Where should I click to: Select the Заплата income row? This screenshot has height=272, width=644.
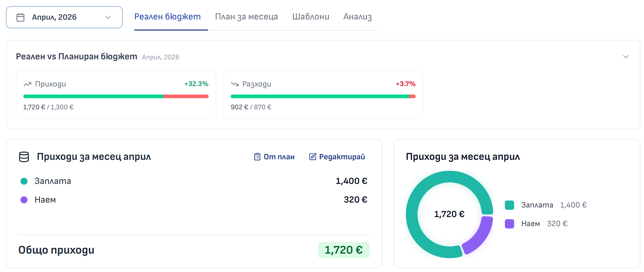194,181
